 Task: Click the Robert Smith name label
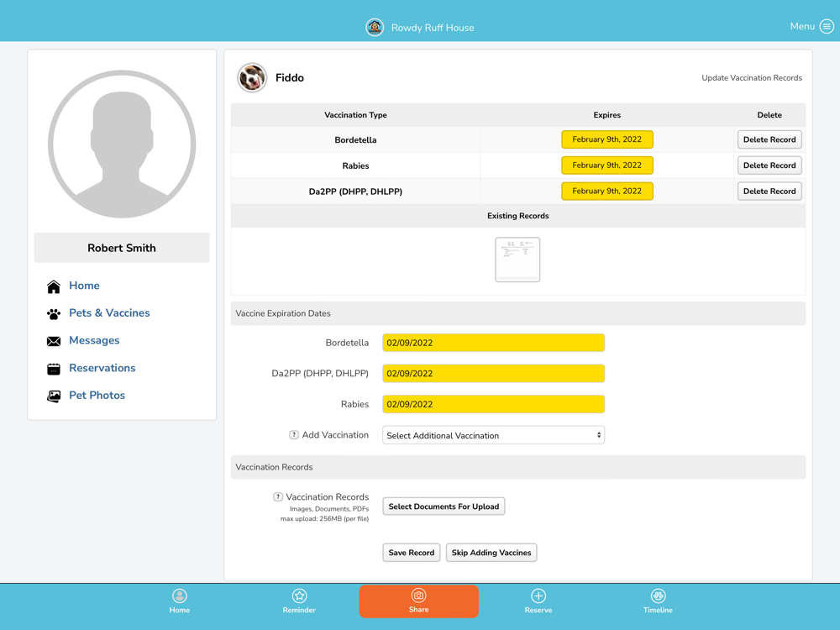(122, 248)
